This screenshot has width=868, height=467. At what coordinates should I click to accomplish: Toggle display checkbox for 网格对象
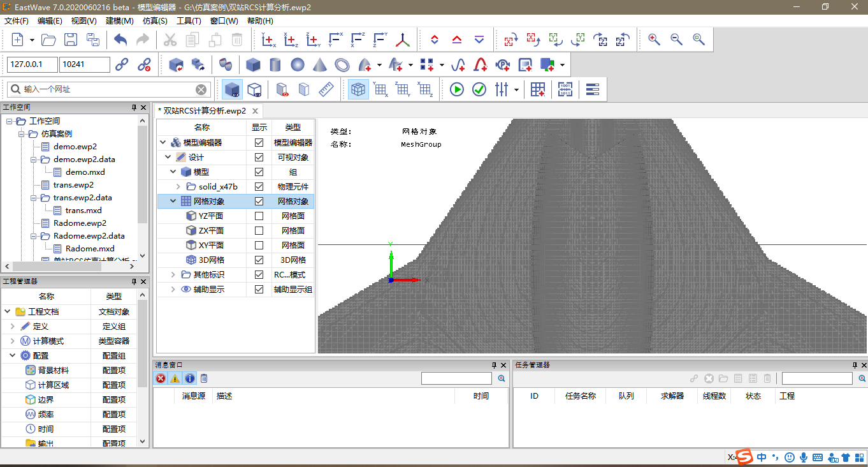pyautogui.click(x=259, y=201)
